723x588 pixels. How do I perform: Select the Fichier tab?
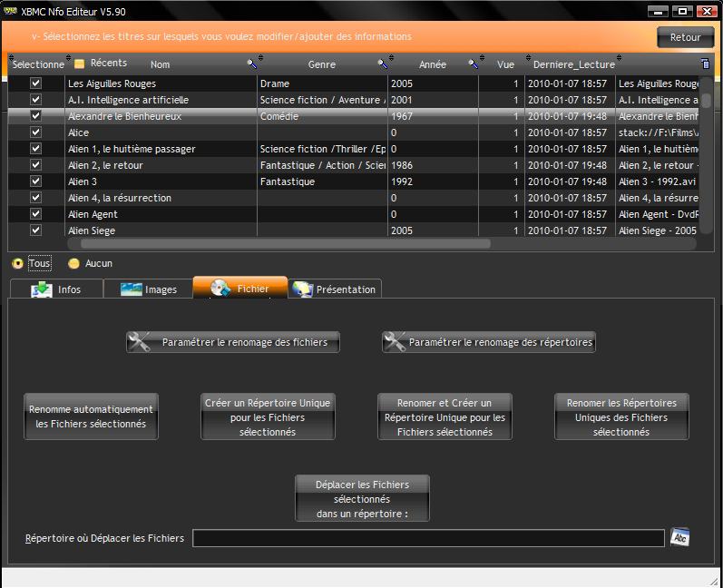240,288
